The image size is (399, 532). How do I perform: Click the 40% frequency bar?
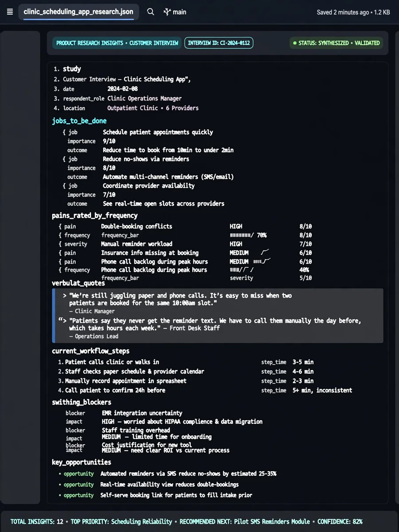point(242,270)
